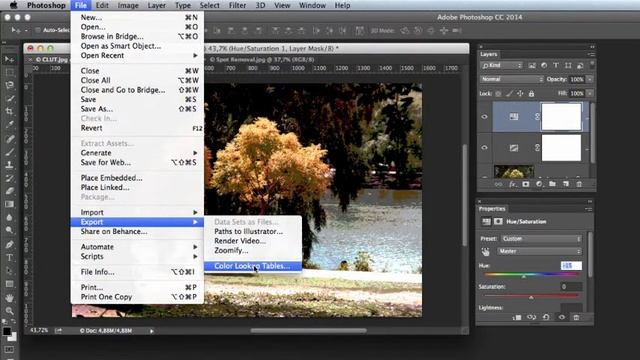The height and width of the screenshot is (360, 640).
Task: Select the Hand tool
Action: [9, 298]
